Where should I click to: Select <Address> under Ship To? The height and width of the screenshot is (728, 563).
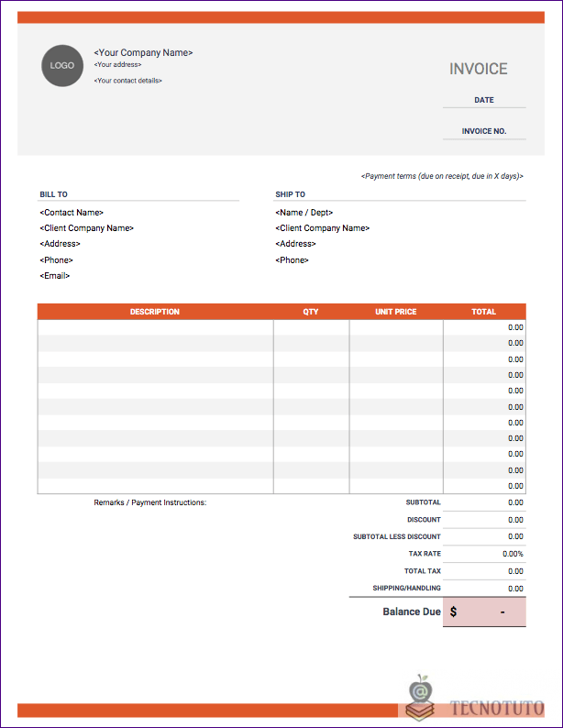(295, 243)
